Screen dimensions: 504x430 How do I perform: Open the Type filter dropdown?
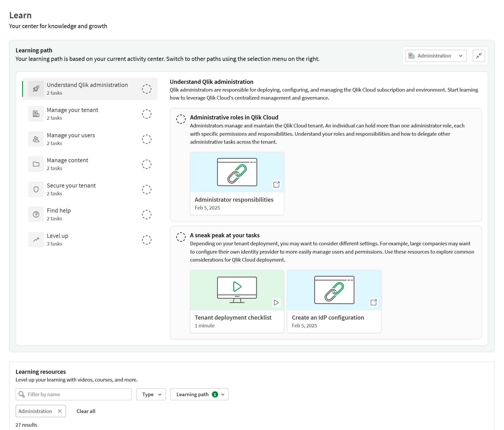(151, 394)
